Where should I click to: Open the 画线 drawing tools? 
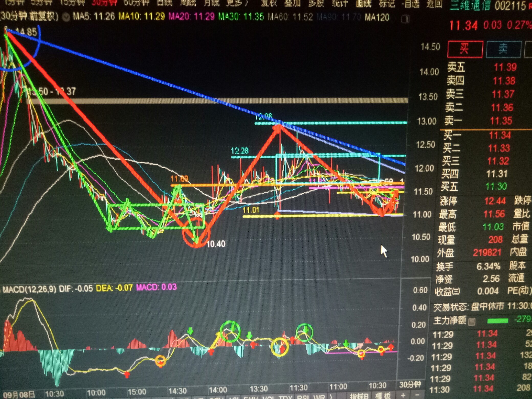pyautogui.click(x=363, y=3)
